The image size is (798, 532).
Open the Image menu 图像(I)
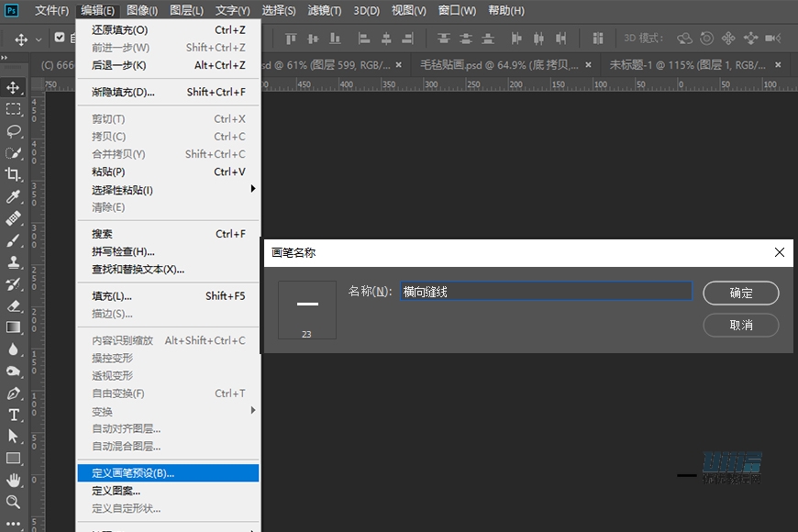(142, 11)
